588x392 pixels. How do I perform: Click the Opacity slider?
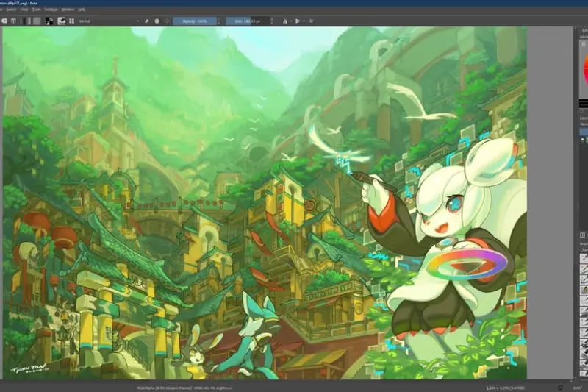(195, 21)
